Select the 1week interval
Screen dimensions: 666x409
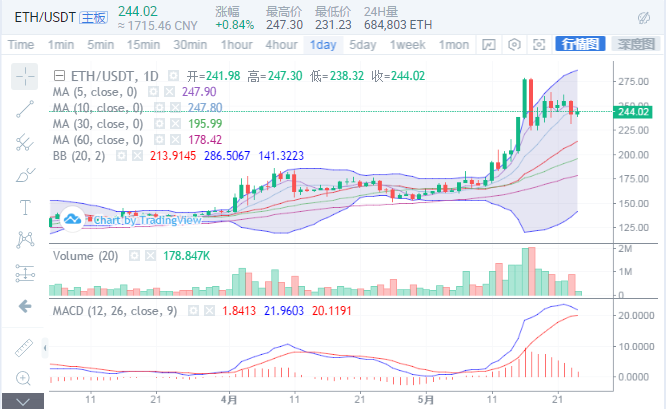point(408,45)
